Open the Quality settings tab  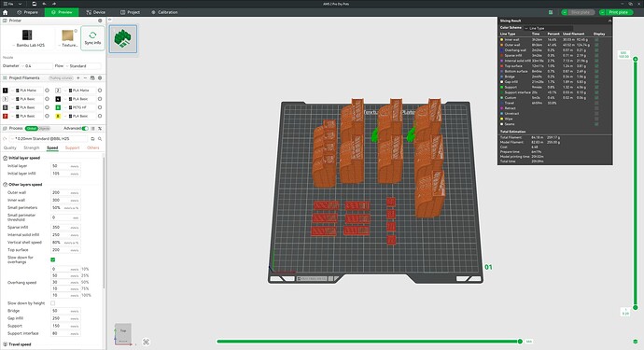click(x=10, y=147)
